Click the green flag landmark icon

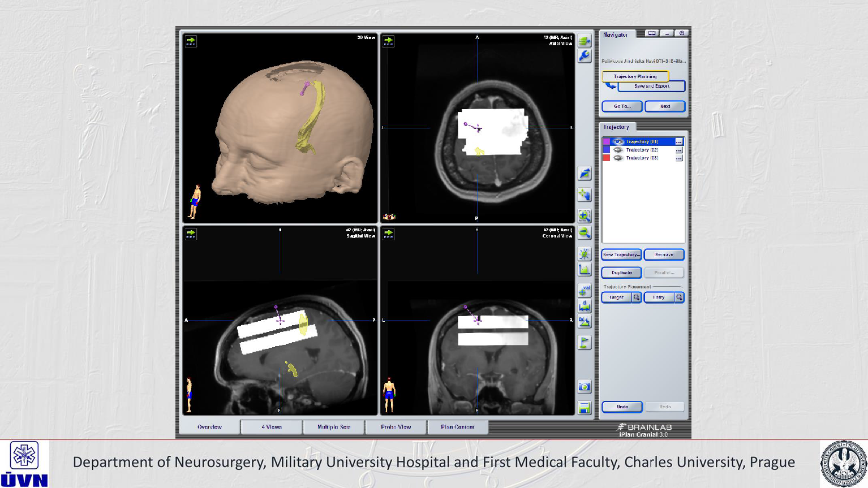pos(584,342)
